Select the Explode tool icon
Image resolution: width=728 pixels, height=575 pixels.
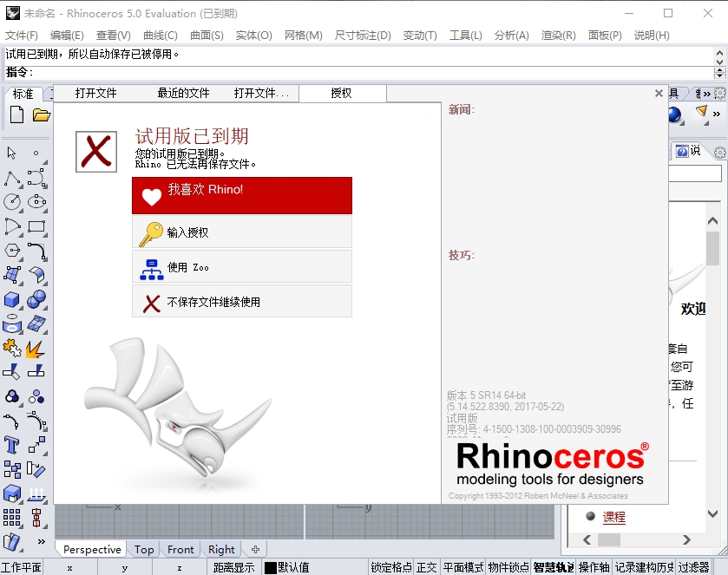click(36, 350)
